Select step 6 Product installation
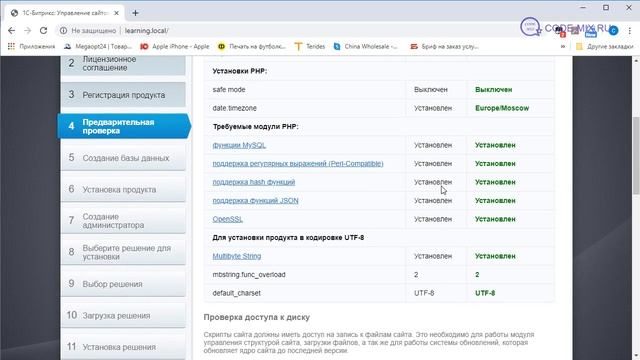Viewport: 640px width, 360px height. coord(123,189)
